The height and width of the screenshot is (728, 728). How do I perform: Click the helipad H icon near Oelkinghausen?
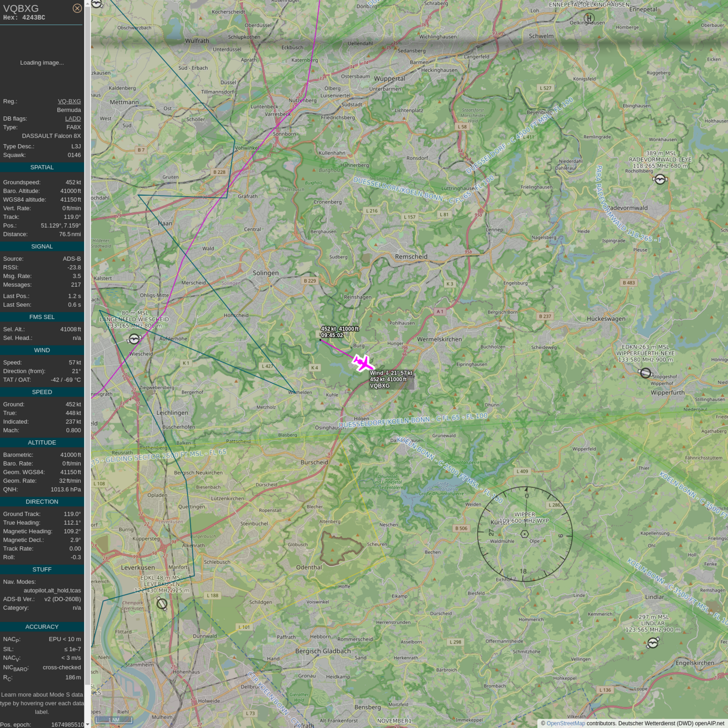589,18
